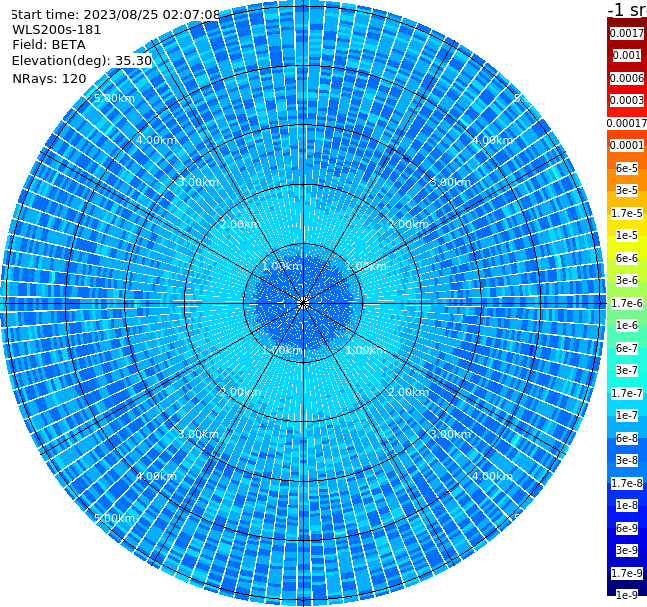
Task: Select the 'Elevation(deg): 35.30' text
Action: 82,61
